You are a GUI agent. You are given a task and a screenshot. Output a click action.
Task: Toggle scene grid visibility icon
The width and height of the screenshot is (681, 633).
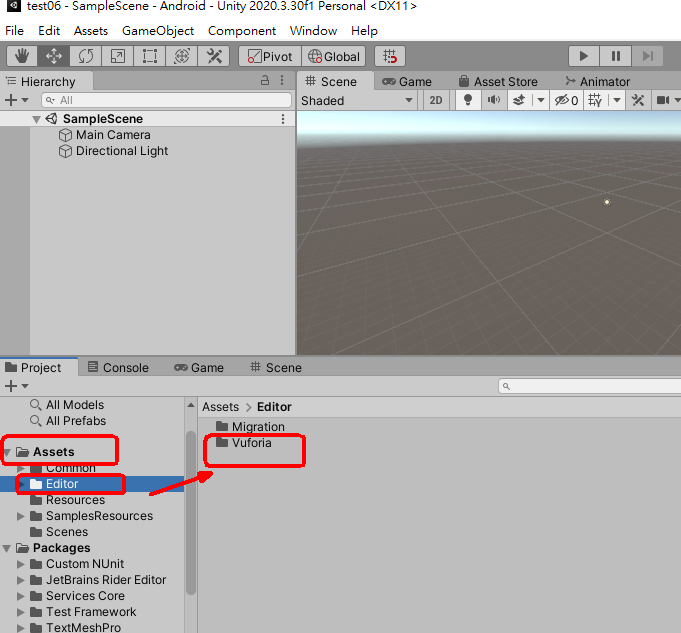(x=595, y=101)
